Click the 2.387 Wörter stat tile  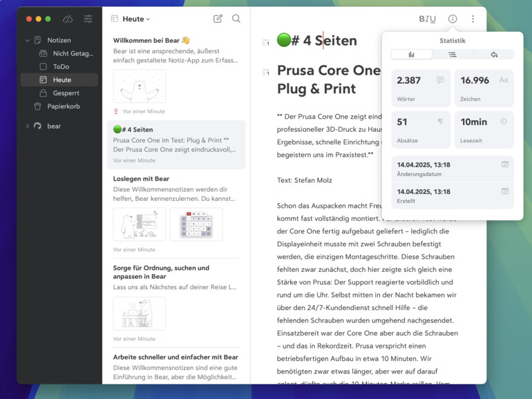pyautogui.click(x=421, y=88)
